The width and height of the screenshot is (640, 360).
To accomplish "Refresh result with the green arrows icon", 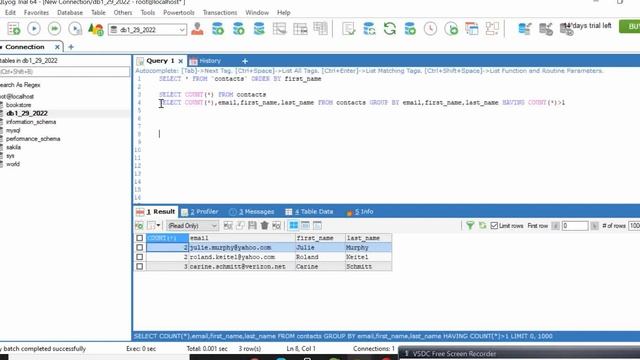I will point(482,225).
